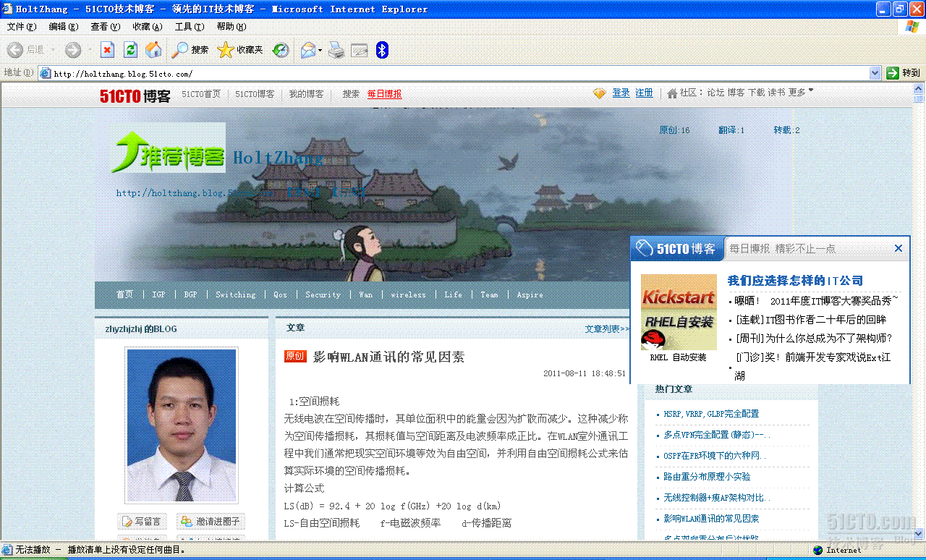
Task: Click the Internet zone status bar indicator
Action: 838,550
